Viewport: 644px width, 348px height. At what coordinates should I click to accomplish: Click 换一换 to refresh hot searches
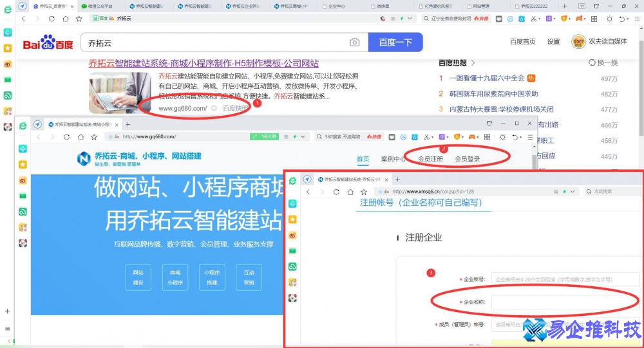pyautogui.click(x=603, y=63)
